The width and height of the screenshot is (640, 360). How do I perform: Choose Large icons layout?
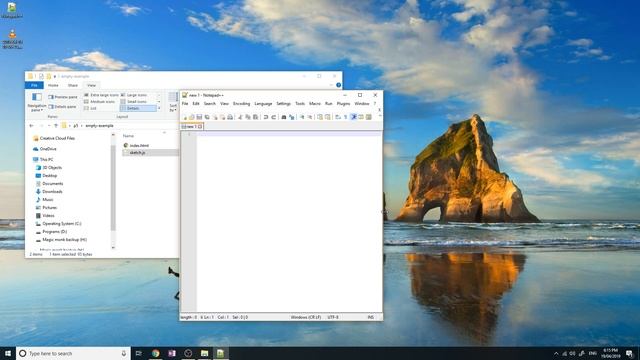(x=134, y=95)
